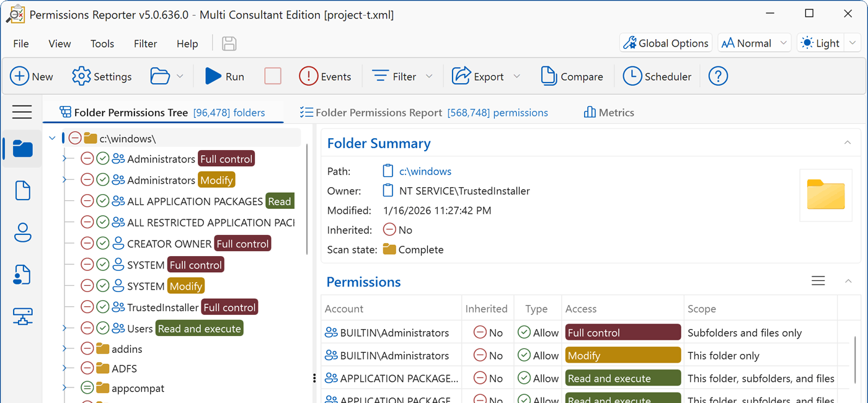This screenshot has width=868, height=403.
Task: Click the Help question mark icon
Action: pos(718,76)
